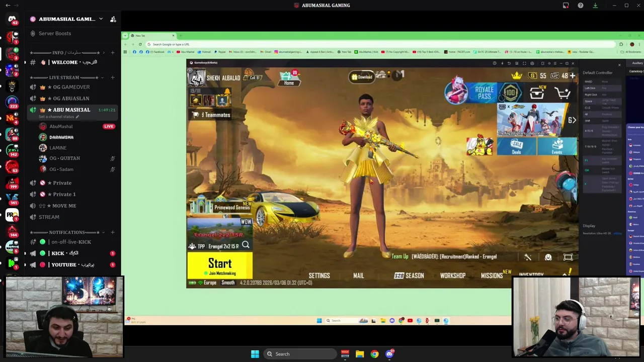
Task: Open S28 SEASON in bottom menu
Action: click(x=409, y=276)
